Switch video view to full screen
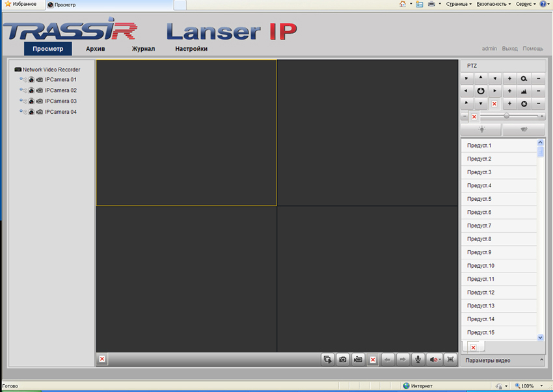 tap(450, 359)
